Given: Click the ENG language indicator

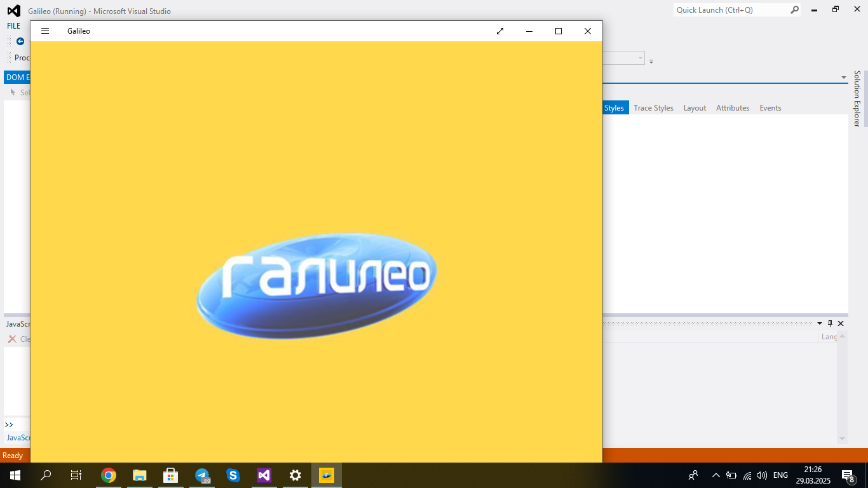Looking at the screenshot, I should (780, 475).
